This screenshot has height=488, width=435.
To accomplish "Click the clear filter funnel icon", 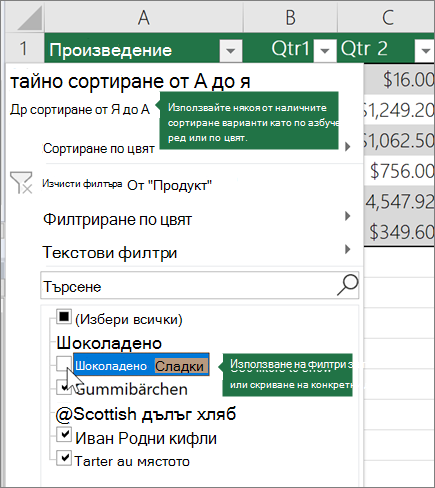I will click(21, 183).
